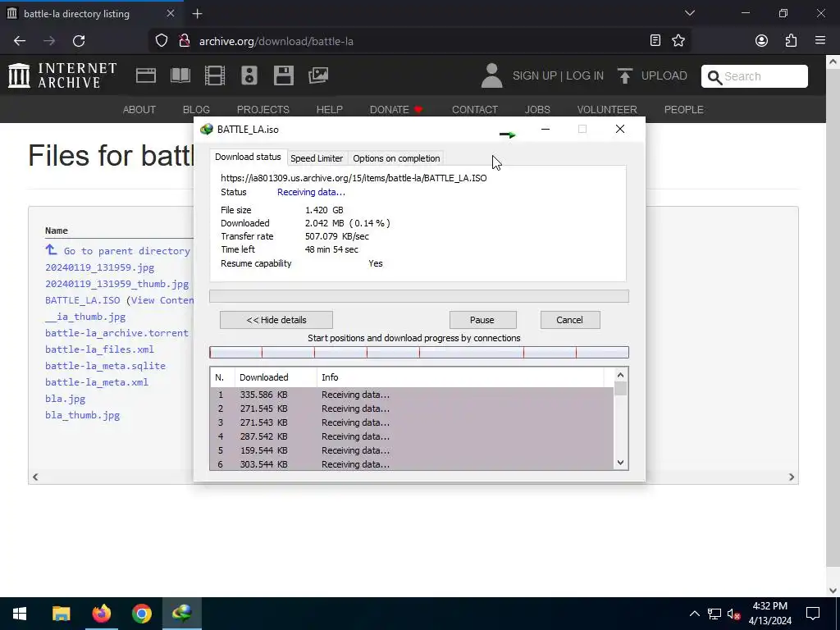Open battle-la_archive.torrent file link
The image size is (840, 630).
point(116,333)
